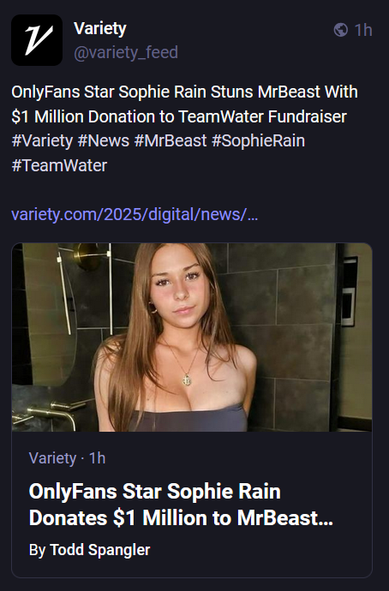Screen dimensions: 389x591
Task: Click author name Todd Spangler
Action: tap(100, 550)
